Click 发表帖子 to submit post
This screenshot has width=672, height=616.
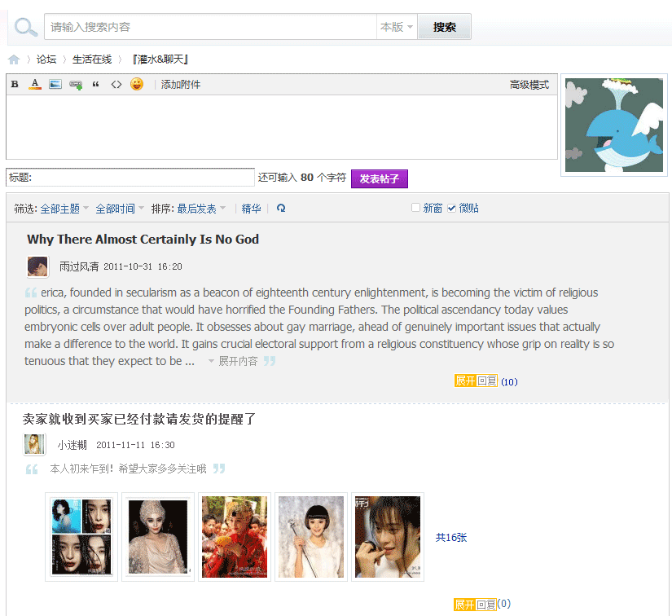(x=380, y=178)
